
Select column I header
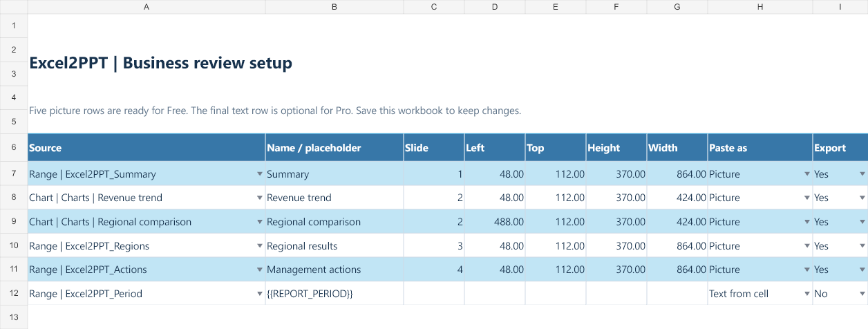[x=840, y=7]
